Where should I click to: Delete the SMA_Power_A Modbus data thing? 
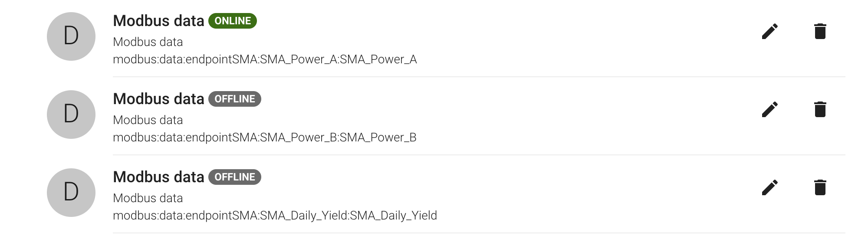[820, 31]
